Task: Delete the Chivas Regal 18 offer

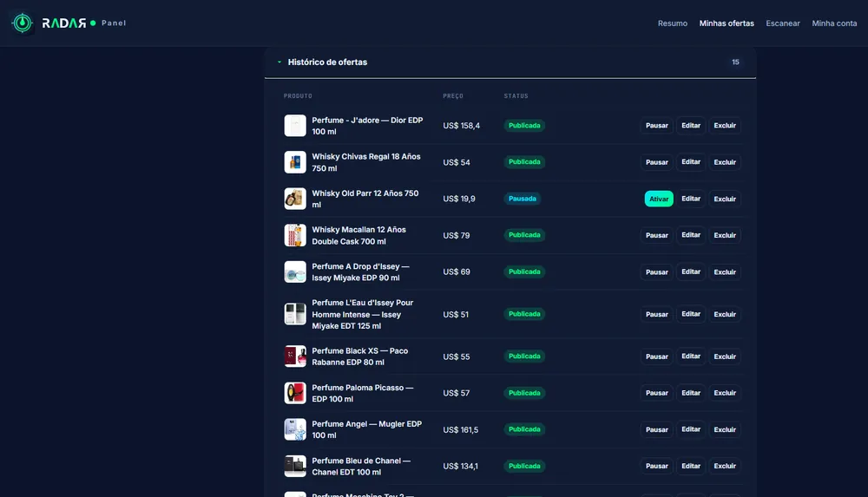Action: pos(725,162)
